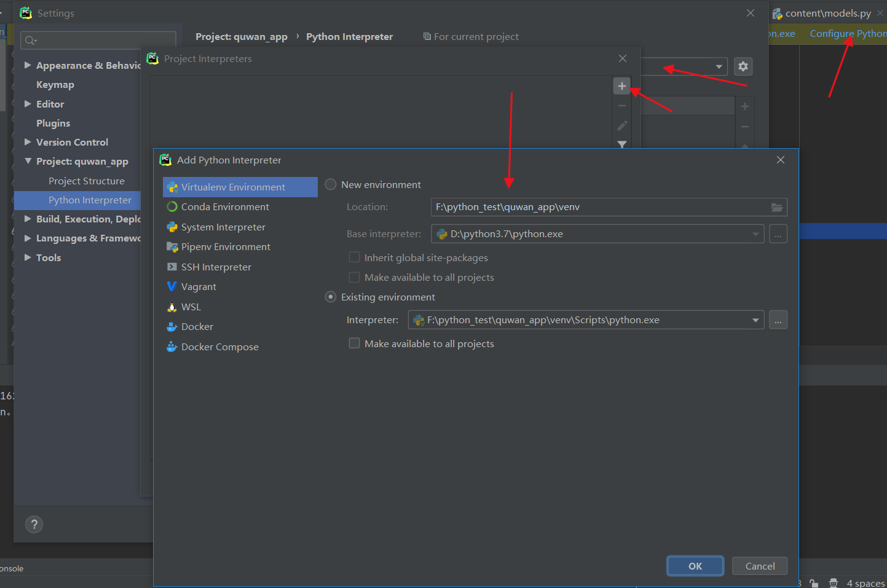The height and width of the screenshot is (588, 887).
Task: Open the Base interpreter dropdown
Action: coord(597,233)
